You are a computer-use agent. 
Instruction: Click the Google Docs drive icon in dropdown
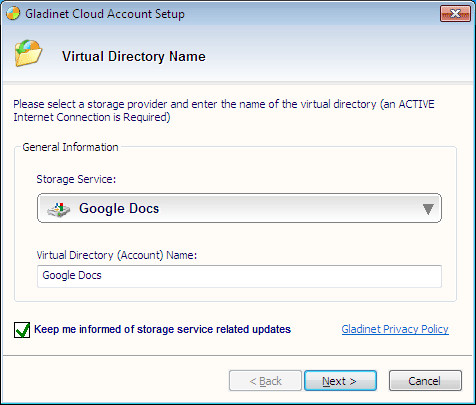pos(59,210)
